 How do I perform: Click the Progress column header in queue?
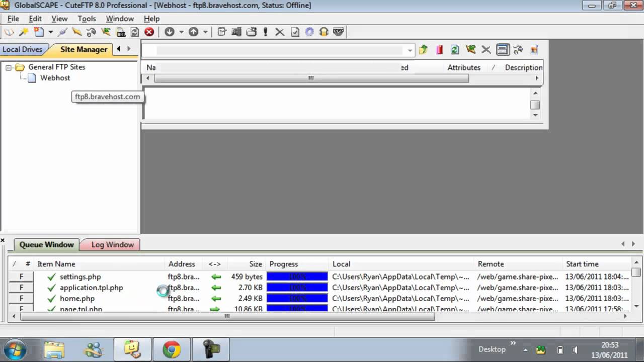[x=284, y=264]
